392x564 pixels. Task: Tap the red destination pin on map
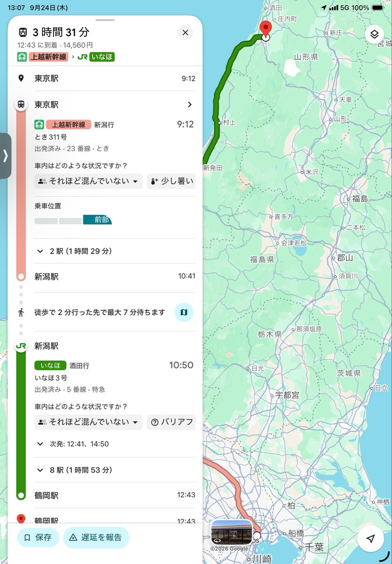tap(266, 30)
